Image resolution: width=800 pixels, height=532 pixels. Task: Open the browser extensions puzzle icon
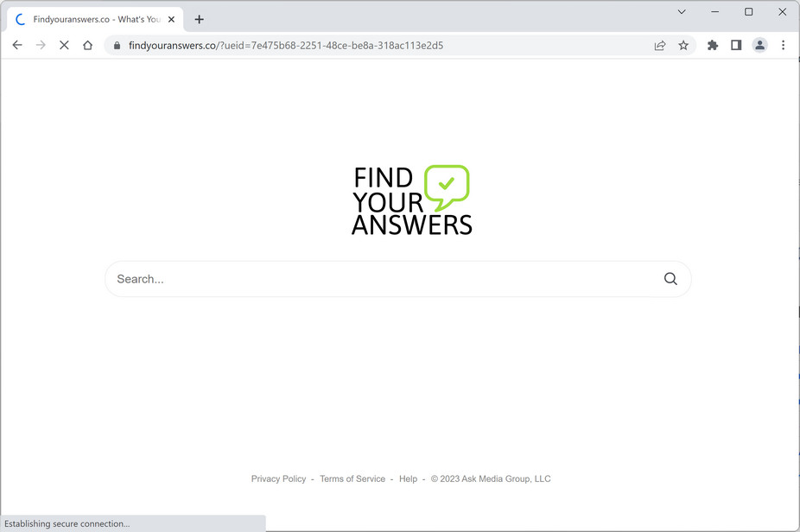tap(712, 45)
